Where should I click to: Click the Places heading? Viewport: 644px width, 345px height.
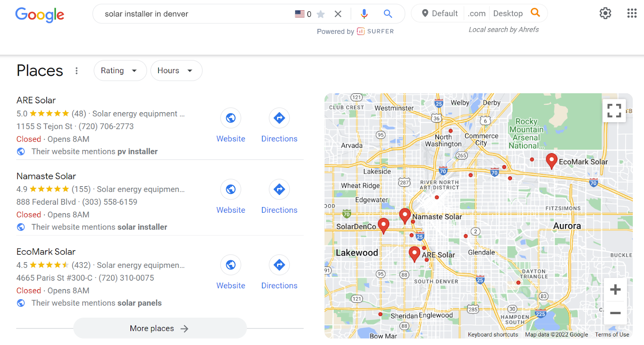[x=40, y=71]
